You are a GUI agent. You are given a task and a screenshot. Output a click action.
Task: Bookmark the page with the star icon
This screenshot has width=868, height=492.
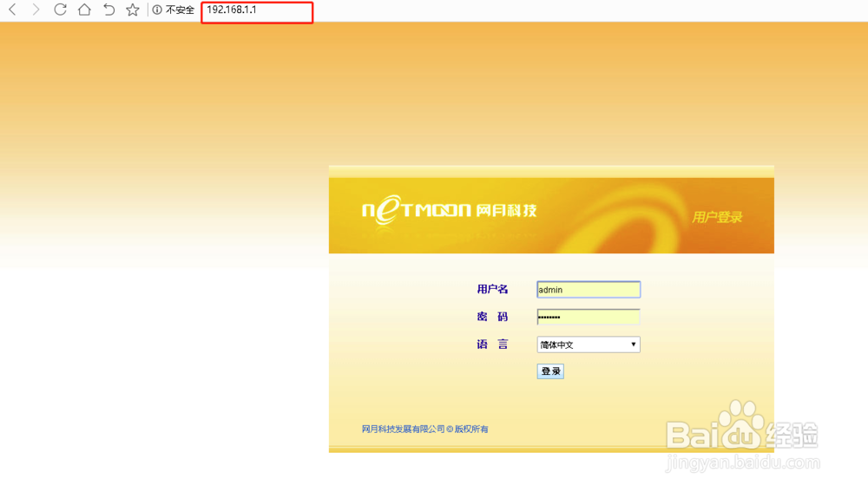tap(132, 10)
